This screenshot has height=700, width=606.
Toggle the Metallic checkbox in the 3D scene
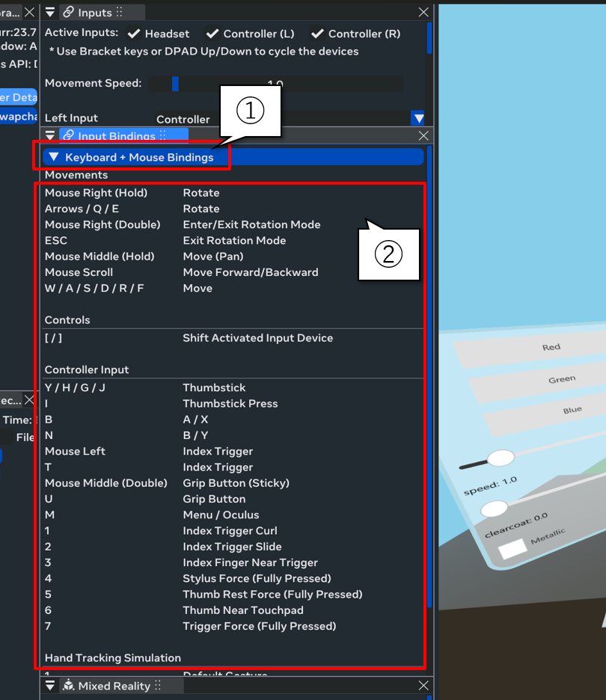tap(512, 550)
